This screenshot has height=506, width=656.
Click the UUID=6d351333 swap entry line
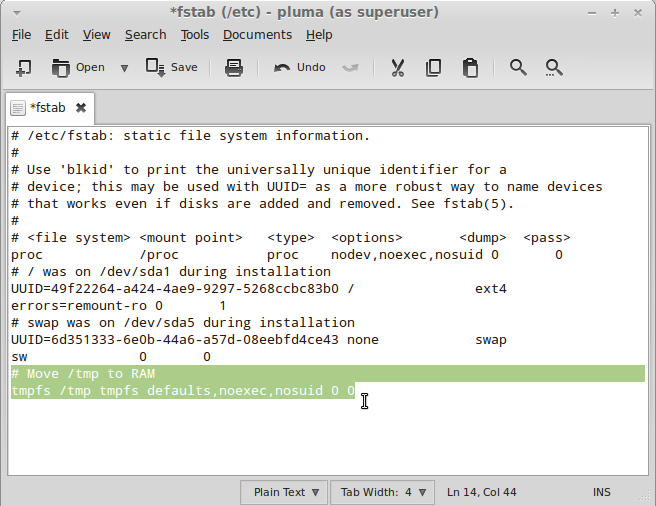click(x=259, y=340)
